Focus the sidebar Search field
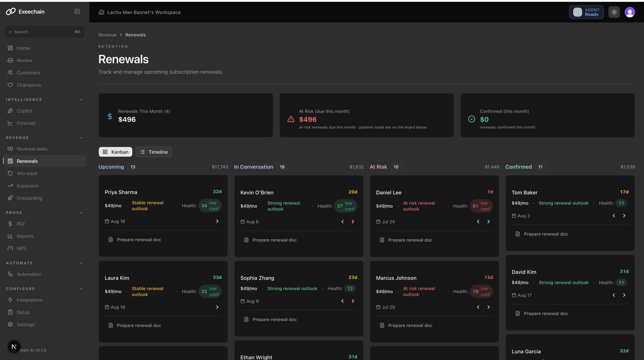The width and height of the screenshot is (644, 360). pos(45,32)
